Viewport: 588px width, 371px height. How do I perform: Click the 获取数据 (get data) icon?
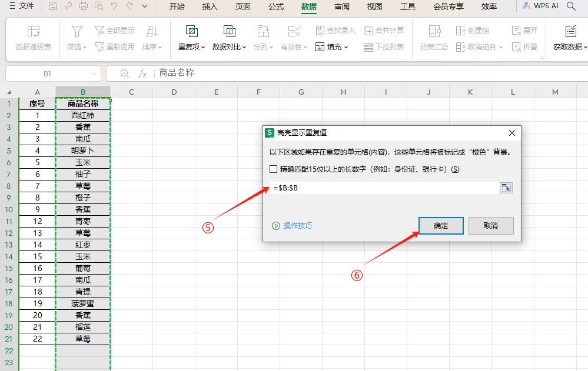[570, 32]
